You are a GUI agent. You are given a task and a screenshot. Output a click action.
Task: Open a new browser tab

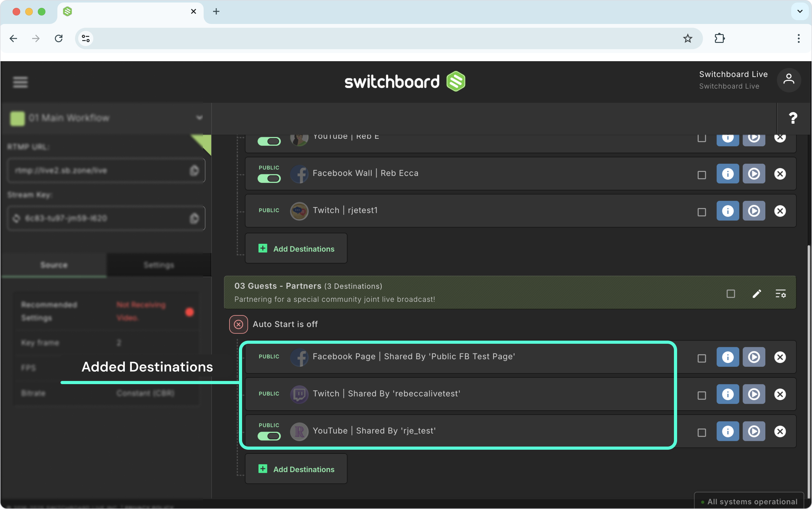(216, 11)
